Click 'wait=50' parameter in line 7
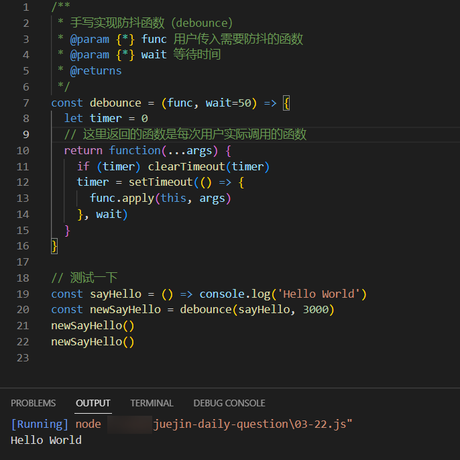 pos(228,103)
